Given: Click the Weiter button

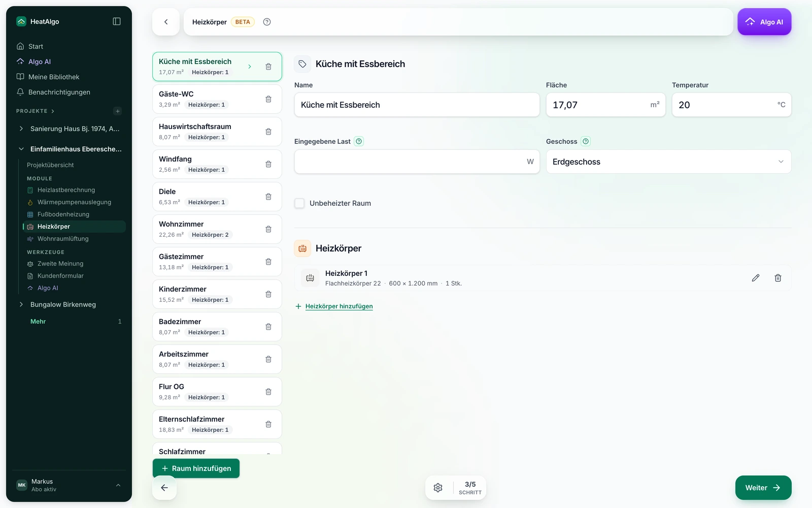Looking at the screenshot, I should 763,488.
